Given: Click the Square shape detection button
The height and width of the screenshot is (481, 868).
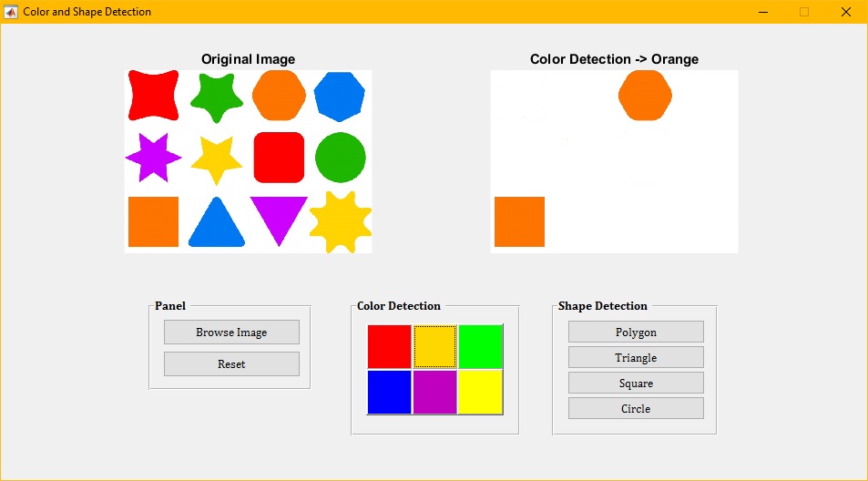Looking at the screenshot, I should tap(636, 384).
